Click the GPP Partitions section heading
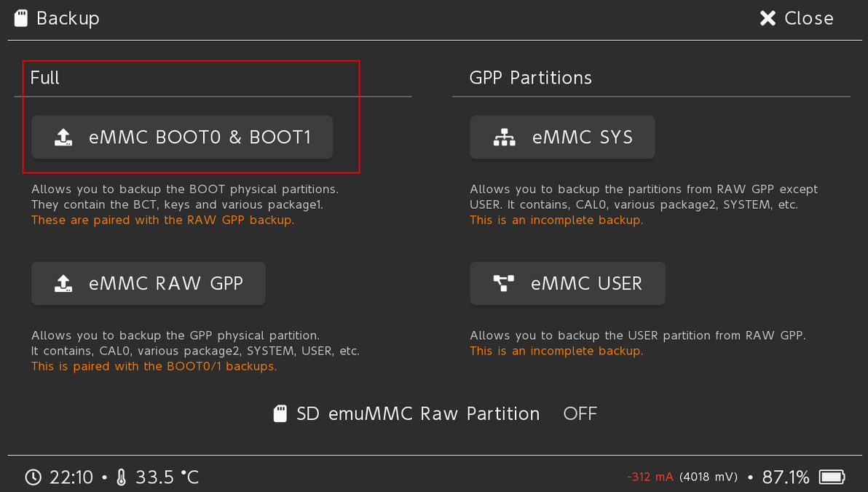The height and width of the screenshot is (492, 868). 530,78
